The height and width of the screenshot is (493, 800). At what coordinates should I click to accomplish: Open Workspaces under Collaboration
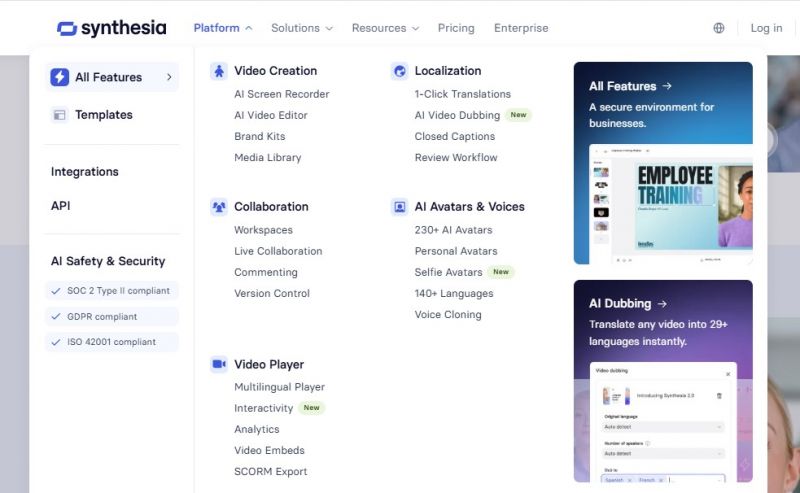263,230
